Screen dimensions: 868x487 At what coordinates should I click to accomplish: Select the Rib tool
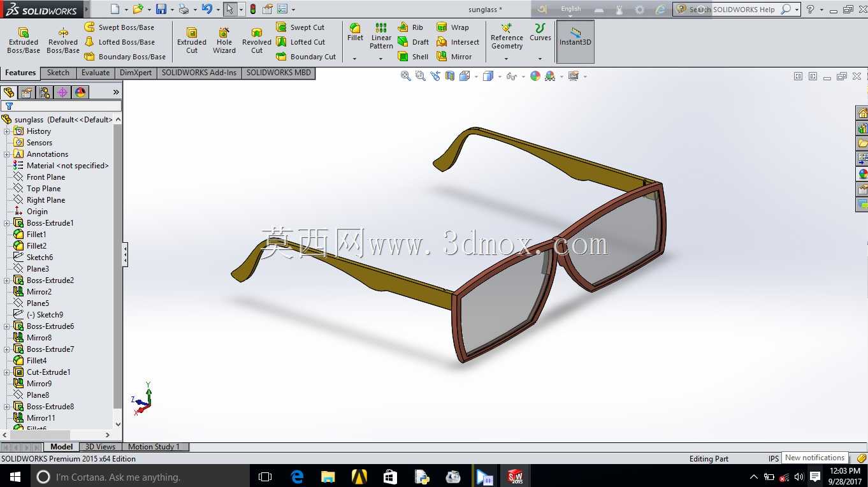(x=410, y=27)
